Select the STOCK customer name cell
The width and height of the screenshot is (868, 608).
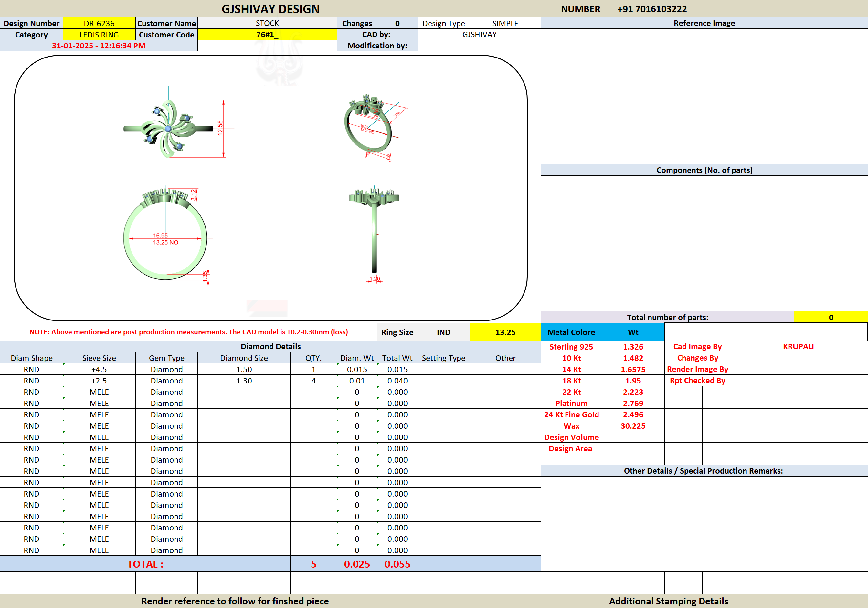click(x=267, y=24)
